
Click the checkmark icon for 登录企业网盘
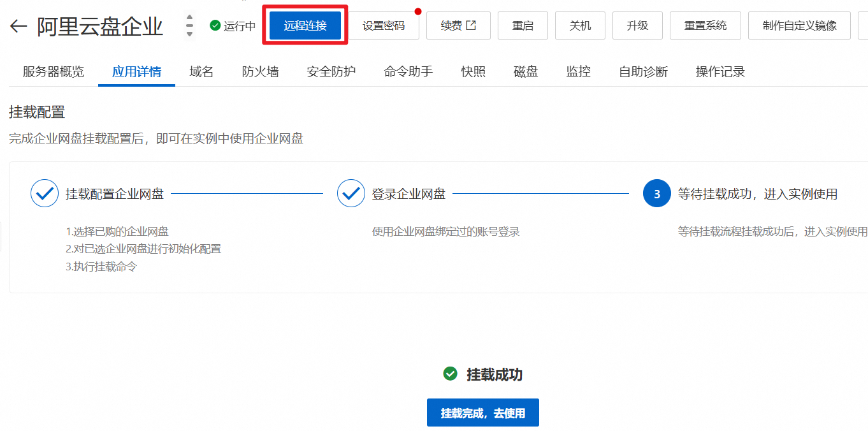tap(351, 193)
